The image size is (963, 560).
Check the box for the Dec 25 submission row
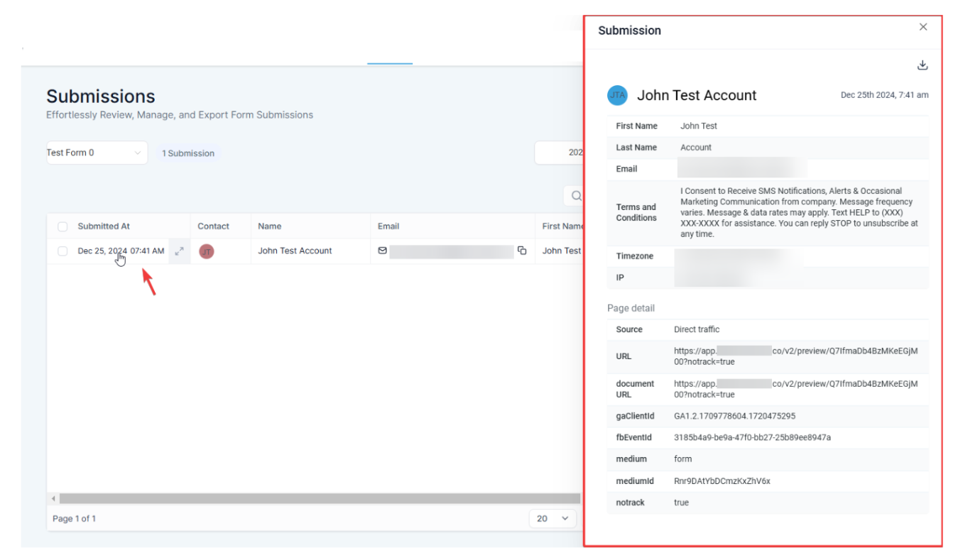click(62, 251)
